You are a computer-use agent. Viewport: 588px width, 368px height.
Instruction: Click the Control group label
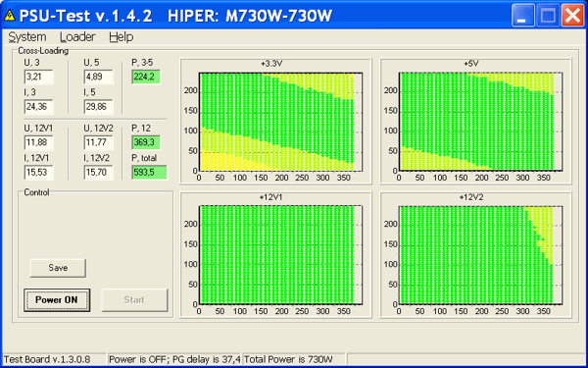point(36,192)
